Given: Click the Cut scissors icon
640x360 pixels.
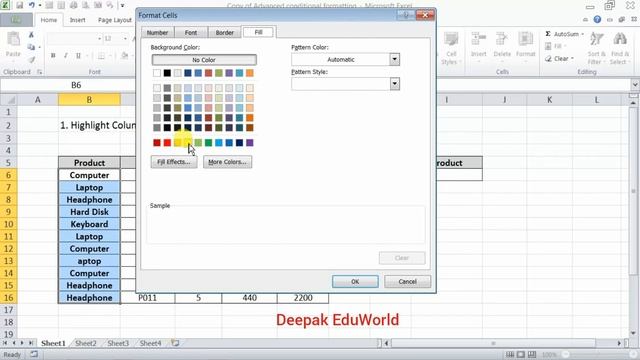Looking at the screenshot, I should [31, 35].
